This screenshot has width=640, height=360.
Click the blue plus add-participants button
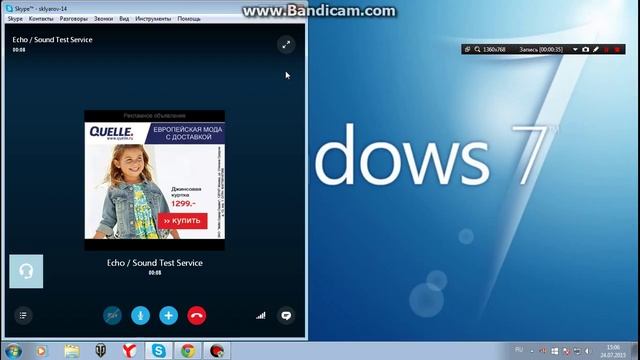[169, 316]
